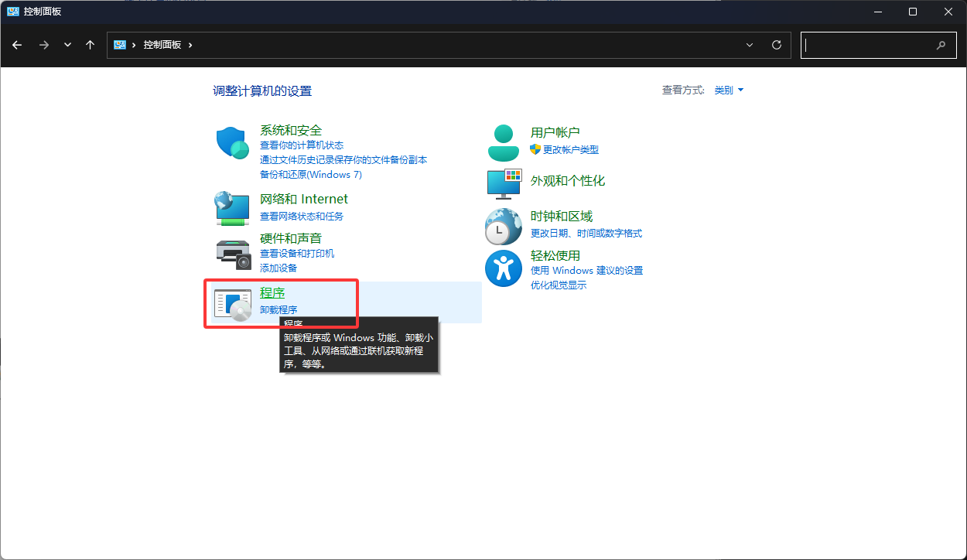Click the User Accounts person icon
967x560 pixels.
(x=504, y=142)
